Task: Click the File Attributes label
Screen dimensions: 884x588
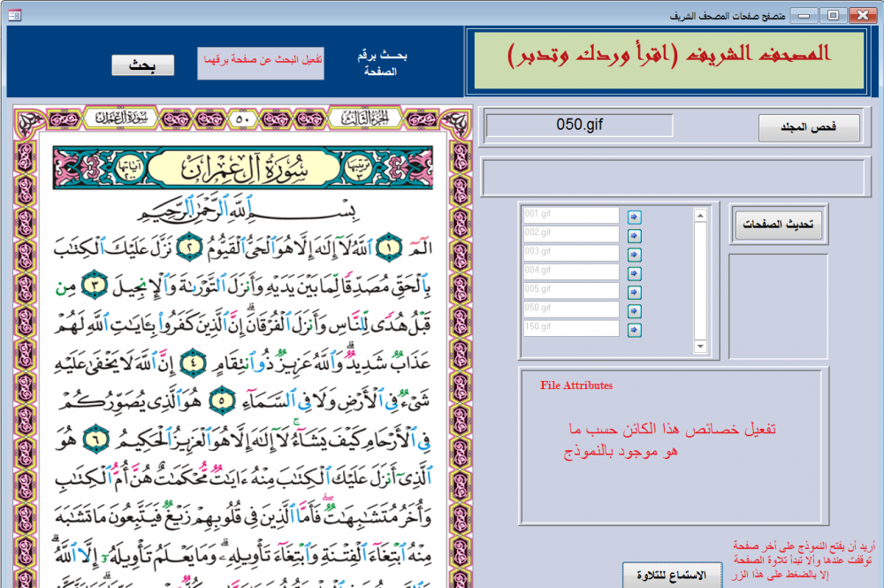Action: point(576,386)
